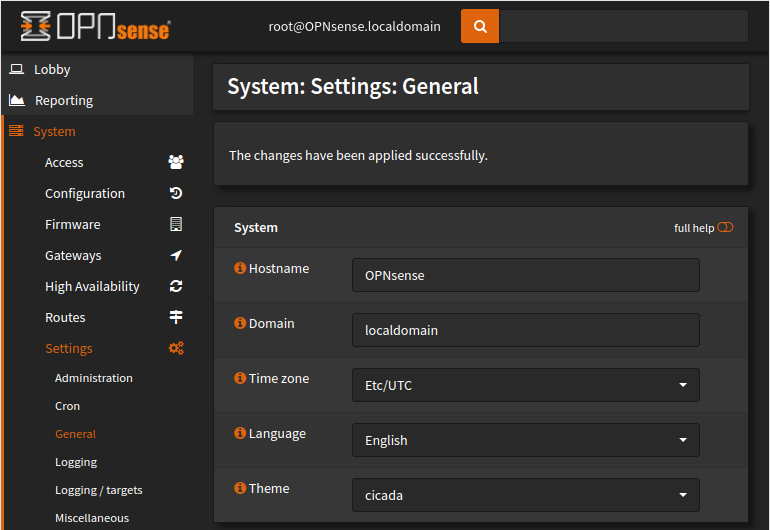Toggle the full help switch

tap(725, 227)
